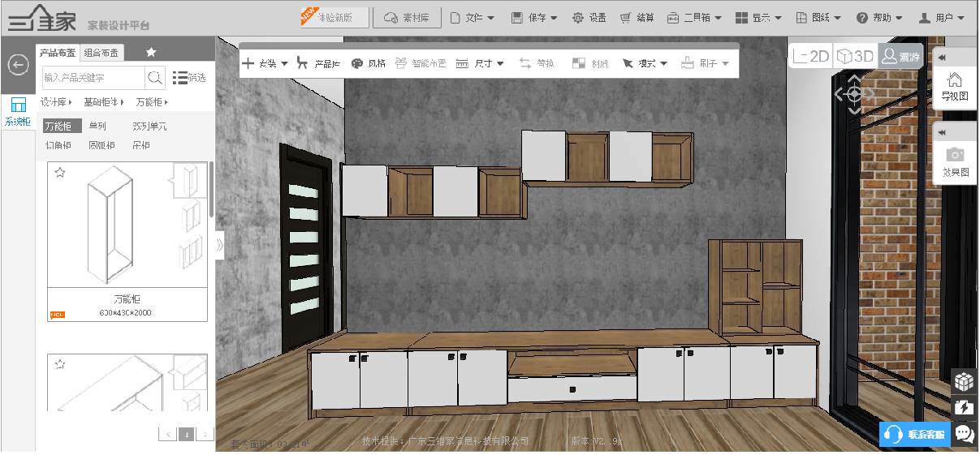This screenshot has width=980, height=455.
Task: Select the 切角柜 category
Action: (x=58, y=146)
